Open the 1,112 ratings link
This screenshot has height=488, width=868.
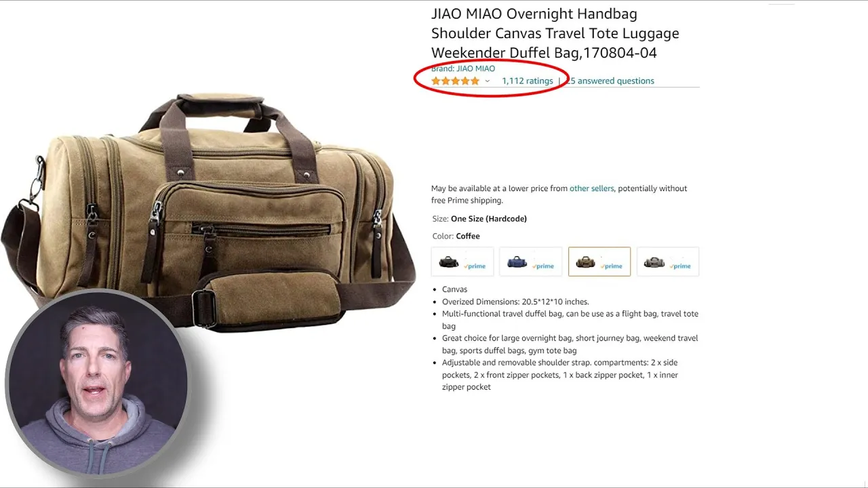[528, 81]
